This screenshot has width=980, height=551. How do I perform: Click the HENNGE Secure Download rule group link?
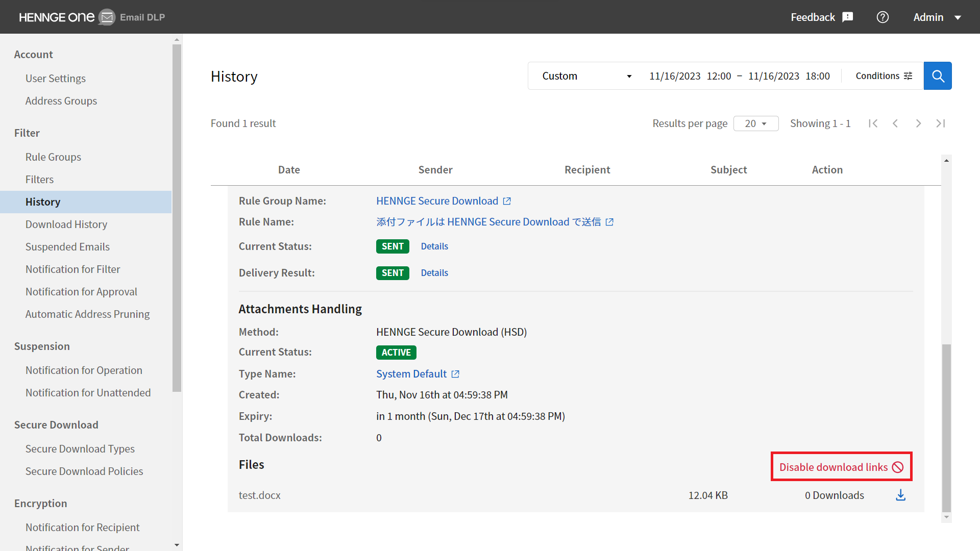(437, 201)
